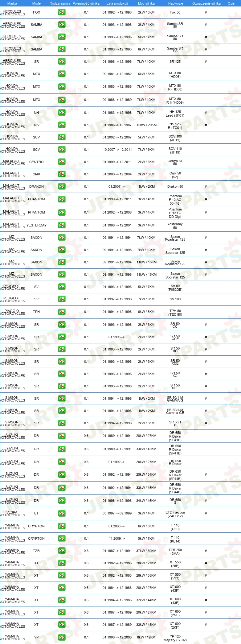
Task: Click the Phantom F 12 AC 50 (46) cell
Action: pyautogui.click(x=175, y=200)
